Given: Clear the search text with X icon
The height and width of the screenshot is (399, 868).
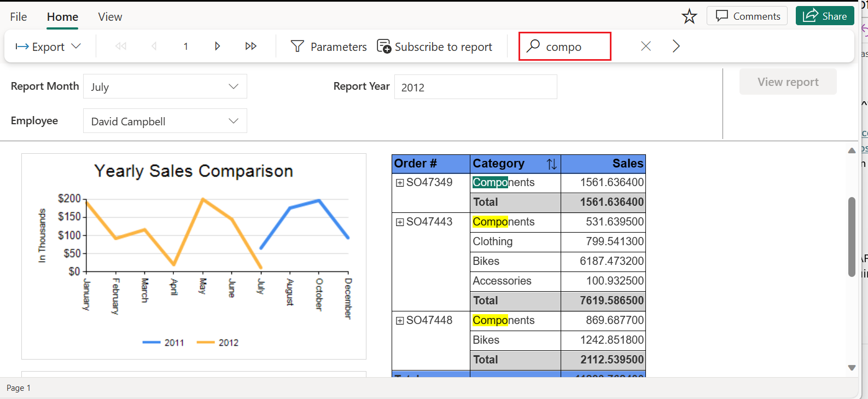Looking at the screenshot, I should [646, 47].
